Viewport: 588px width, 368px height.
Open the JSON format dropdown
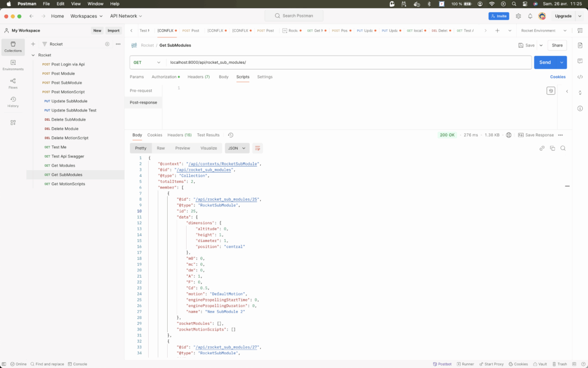[237, 148]
